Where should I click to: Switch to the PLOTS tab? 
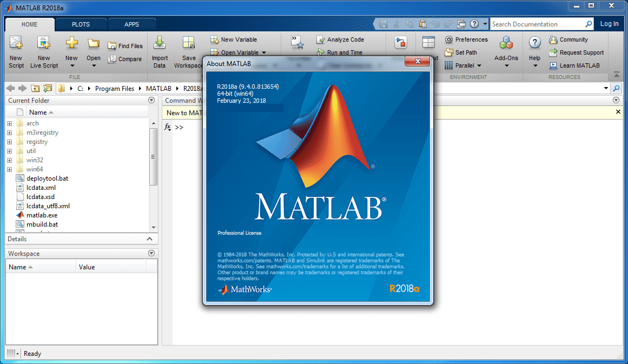click(81, 24)
